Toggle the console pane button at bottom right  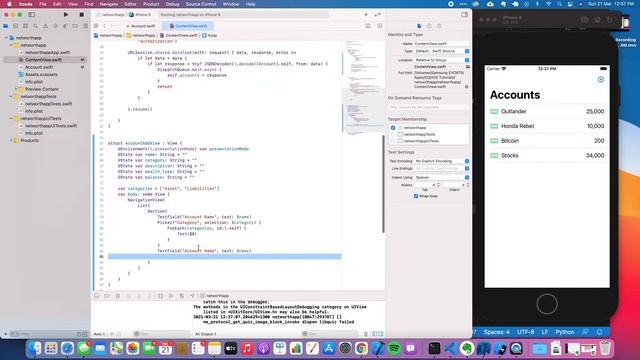pos(381,334)
